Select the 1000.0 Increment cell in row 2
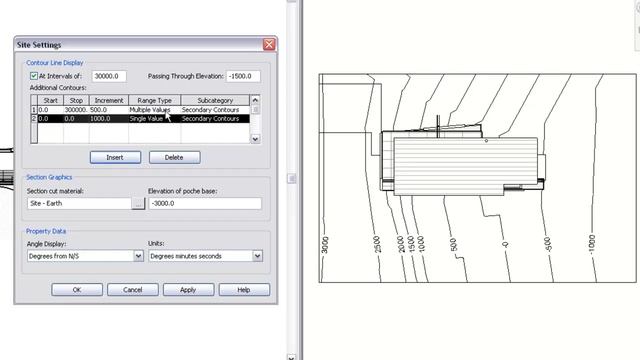The image size is (640, 360). [109, 119]
